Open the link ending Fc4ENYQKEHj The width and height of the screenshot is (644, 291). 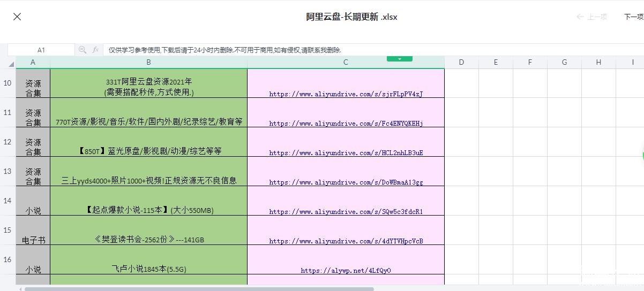346,124
